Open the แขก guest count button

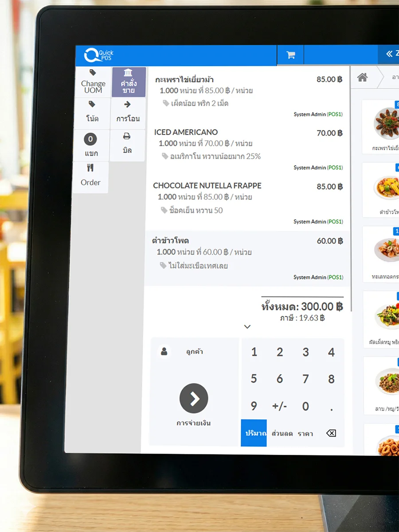coord(91,145)
